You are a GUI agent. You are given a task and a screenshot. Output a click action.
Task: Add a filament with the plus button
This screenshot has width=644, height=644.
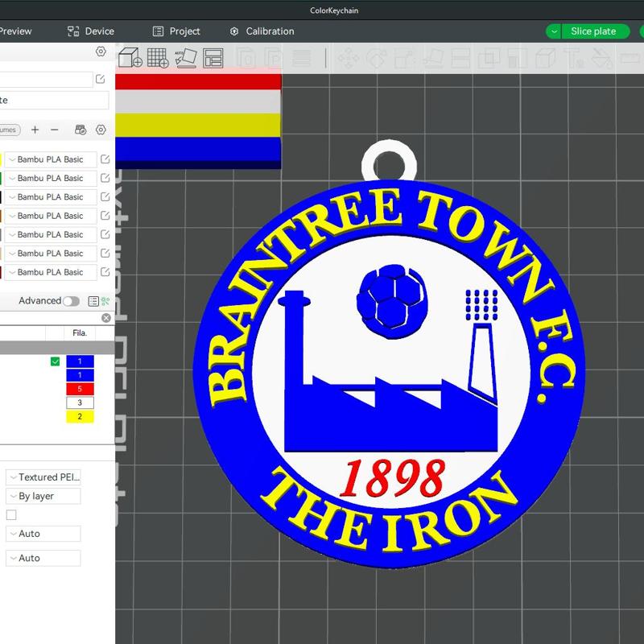pyautogui.click(x=34, y=130)
